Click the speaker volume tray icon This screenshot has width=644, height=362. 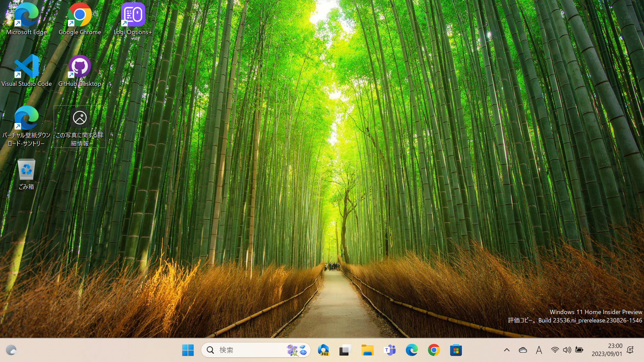[567, 350]
